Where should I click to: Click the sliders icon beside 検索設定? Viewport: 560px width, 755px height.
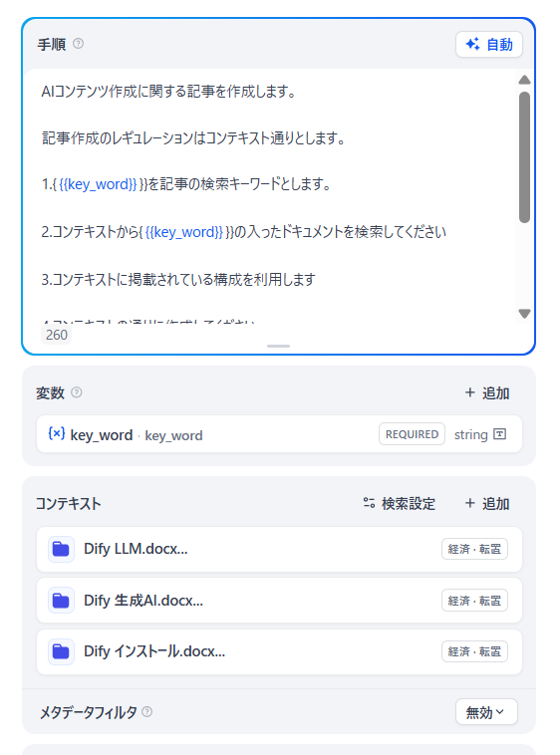(369, 503)
